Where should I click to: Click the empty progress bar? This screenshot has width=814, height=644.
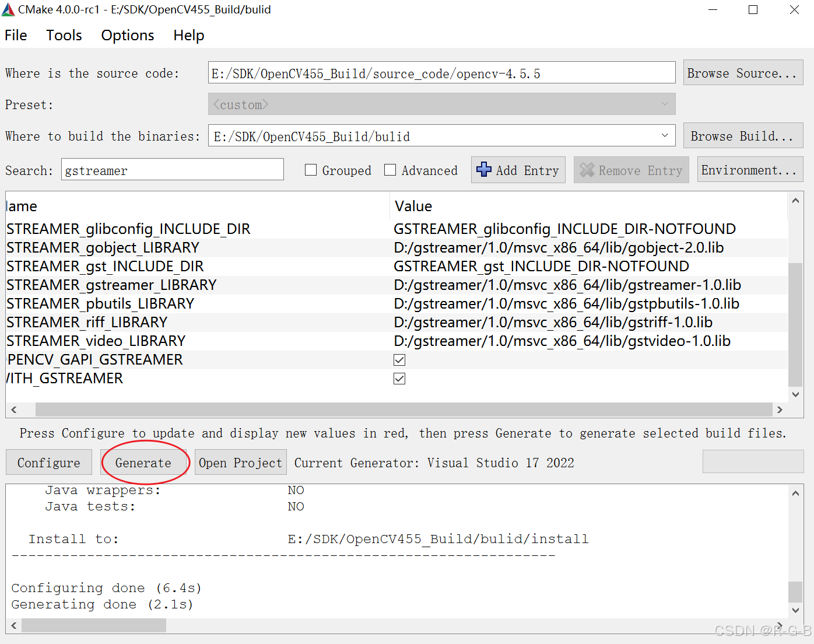click(x=753, y=461)
